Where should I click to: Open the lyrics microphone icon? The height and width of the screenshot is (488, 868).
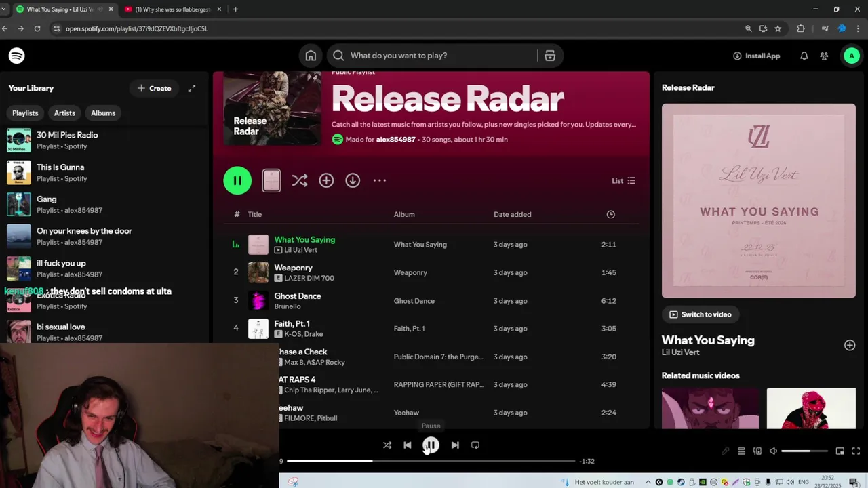(x=726, y=451)
